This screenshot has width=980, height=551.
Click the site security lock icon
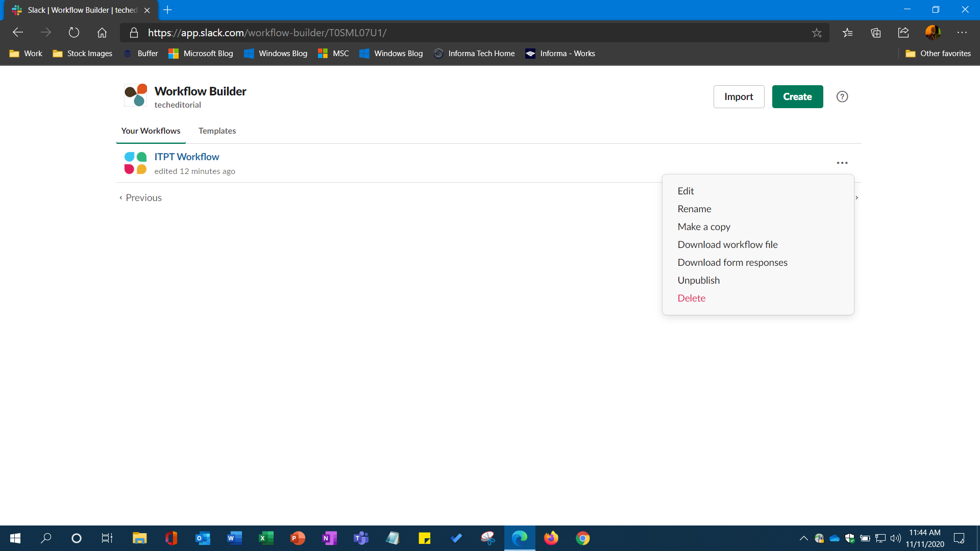point(134,33)
